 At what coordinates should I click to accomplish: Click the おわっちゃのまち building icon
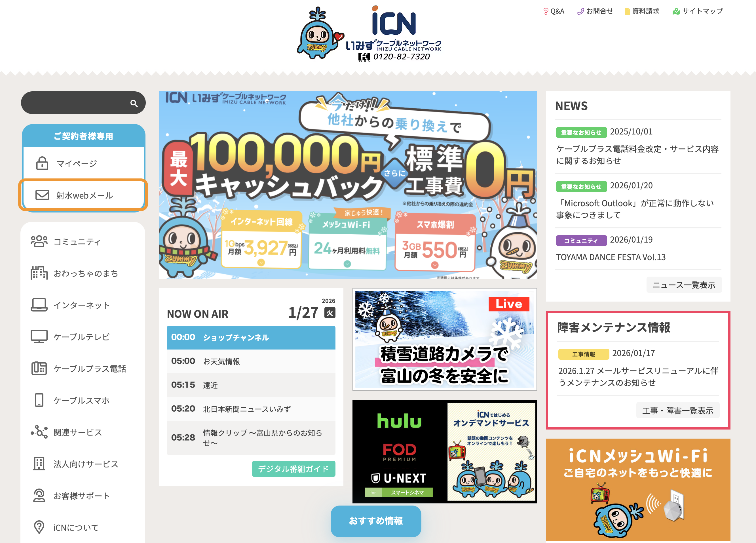(x=39, y=273)
